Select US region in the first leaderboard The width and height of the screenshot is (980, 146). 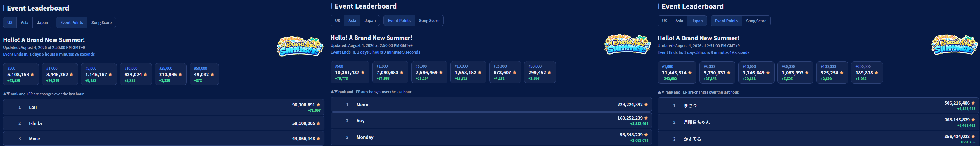(10, 23)
